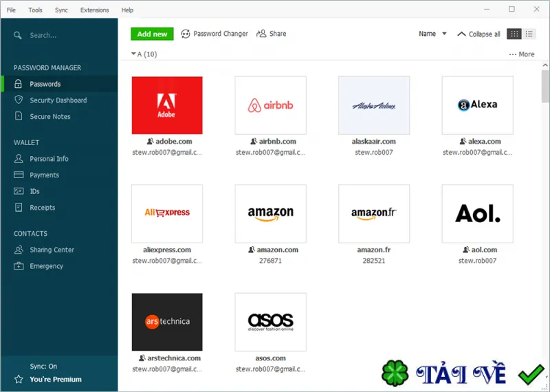Open the AliExpress tile
The image size is (550, 392).
pyautogui.click(x=167, y=214)
